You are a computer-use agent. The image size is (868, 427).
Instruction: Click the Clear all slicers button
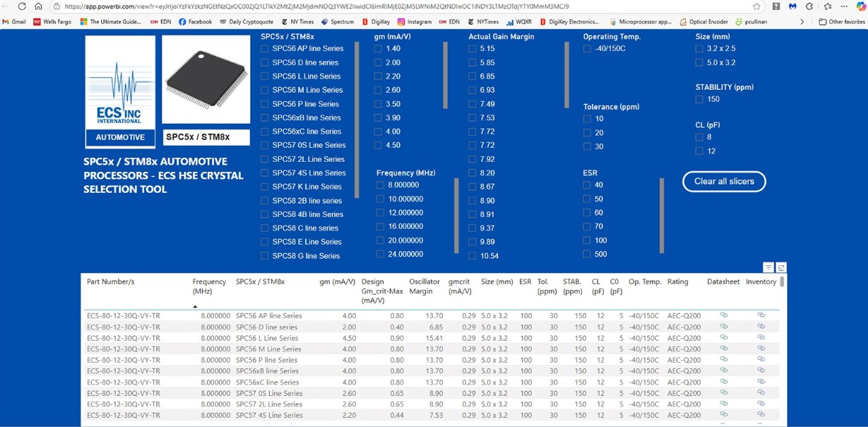[x=724, y=182]
